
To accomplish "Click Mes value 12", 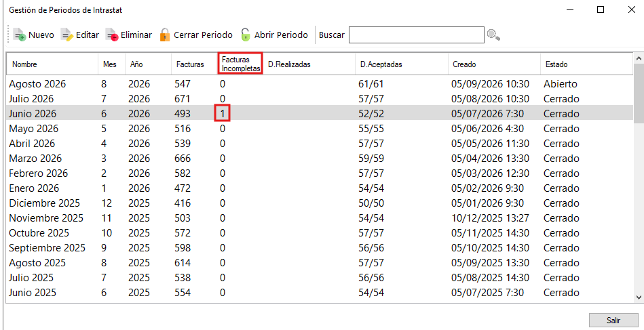I will 107,203.
